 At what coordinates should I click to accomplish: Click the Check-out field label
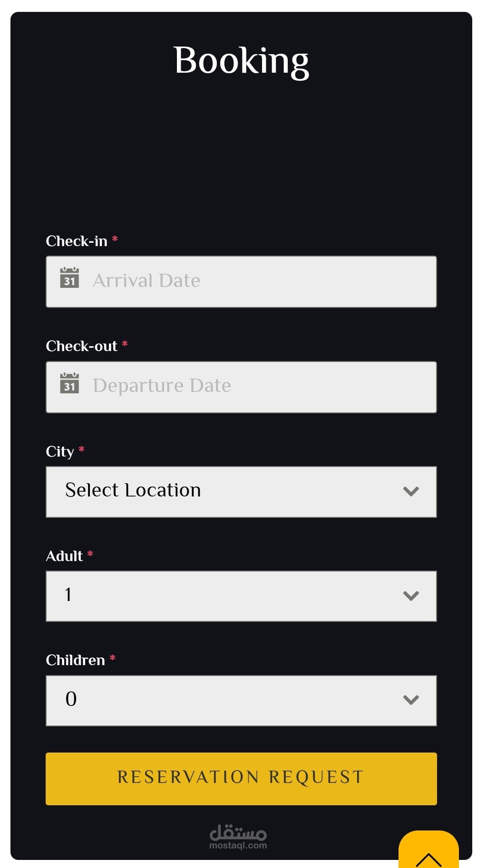81,346
